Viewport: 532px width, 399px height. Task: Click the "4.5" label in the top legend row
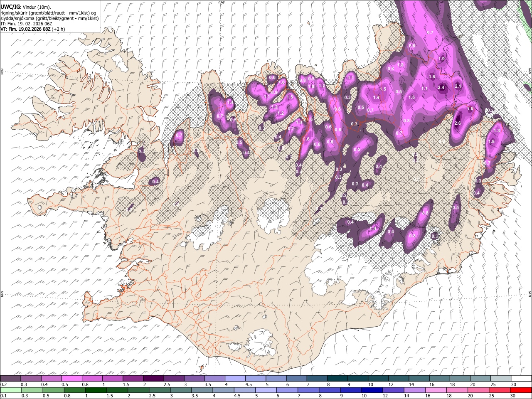click(x=248, y=384)
